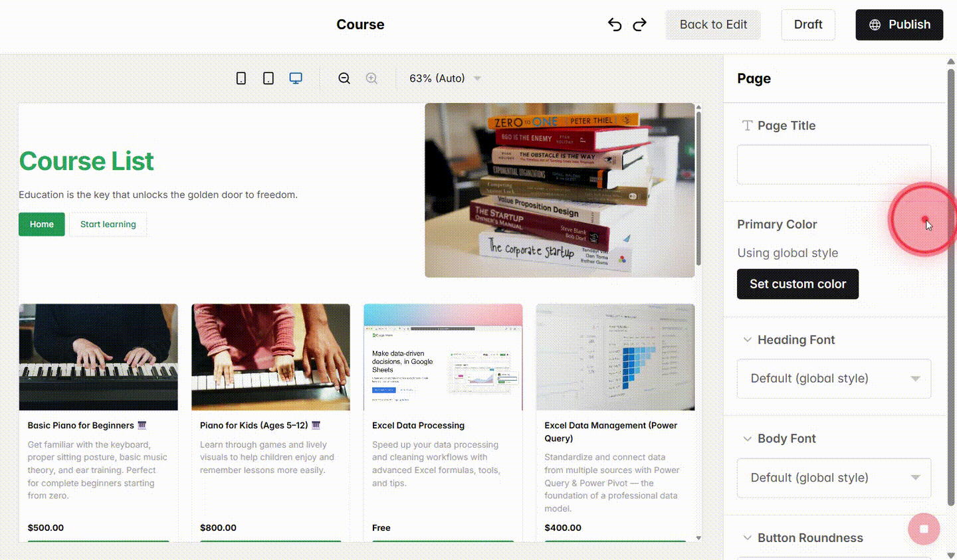Screen dimensions: 957x560
Task: Click the Free price label
Action: (x=381, y=527)
